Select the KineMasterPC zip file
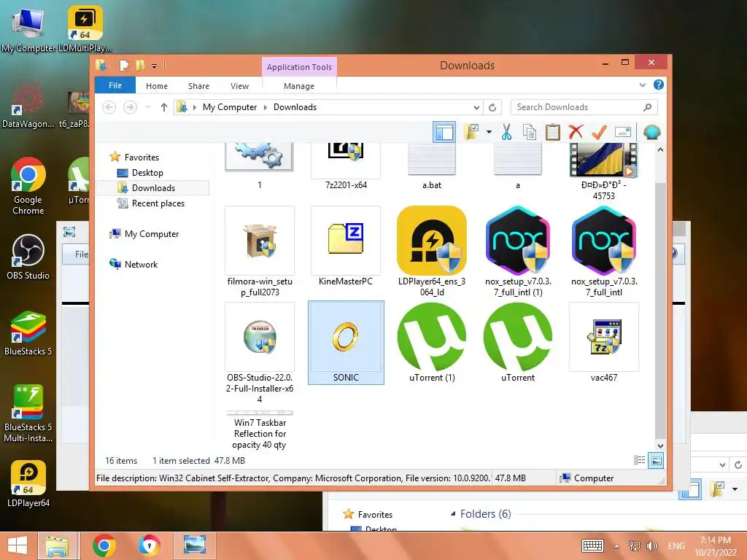This screenshot has width=747, height=560. pyautogui.click(x=346, y=246)
